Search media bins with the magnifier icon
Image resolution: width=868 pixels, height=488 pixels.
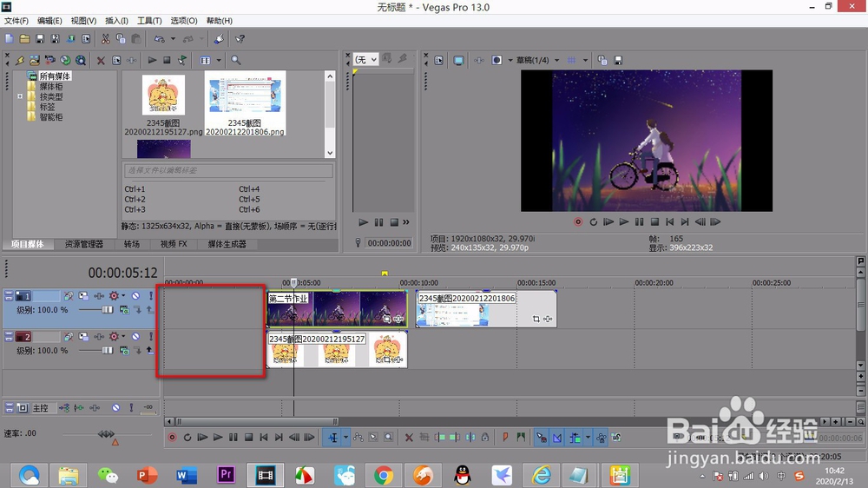pos(236,60)
